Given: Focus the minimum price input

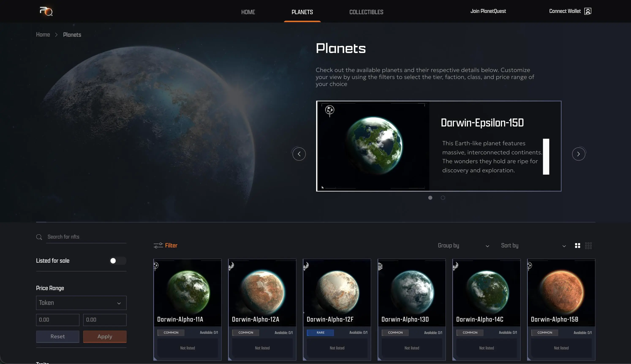Looking at the screenshot, I should tap(57, 320).
